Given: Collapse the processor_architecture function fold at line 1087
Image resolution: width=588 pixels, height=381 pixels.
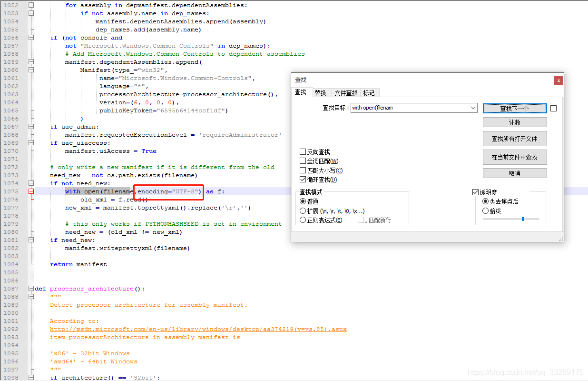Looking at the screenshot, I should coord(31,289).
